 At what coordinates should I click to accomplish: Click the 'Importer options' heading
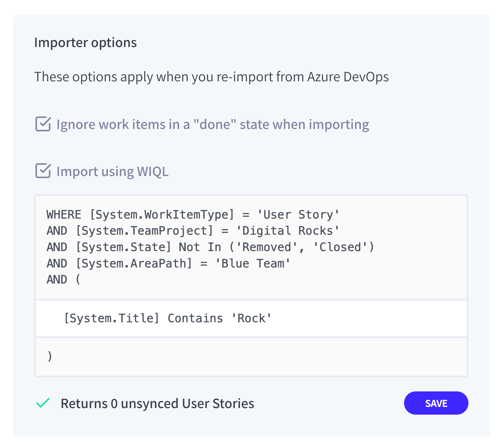86,43
